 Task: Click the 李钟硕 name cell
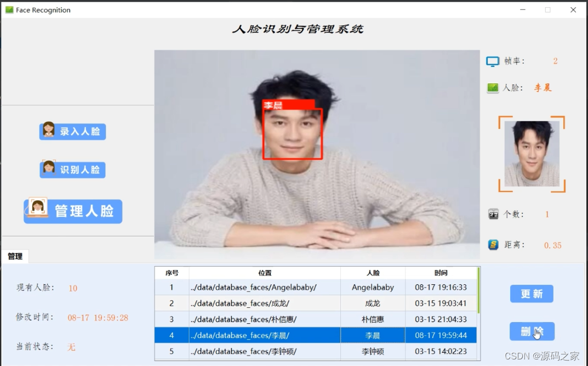[x=373, y=351]
